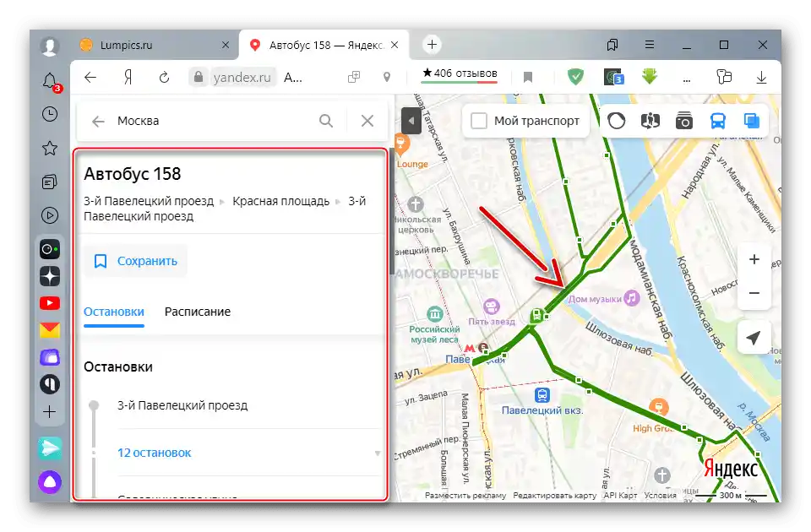
Task: Zoom in the map with plus
Action: pos(754,259)
